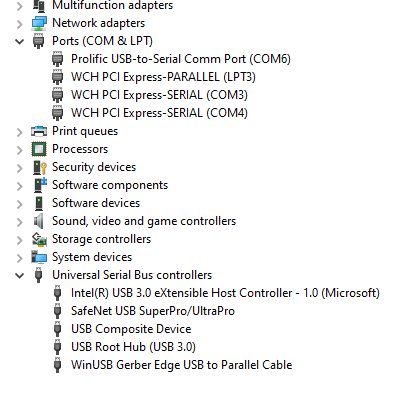Expand the Print queues category
Viewport: 405px width, 415px height.
coord(20,132)
